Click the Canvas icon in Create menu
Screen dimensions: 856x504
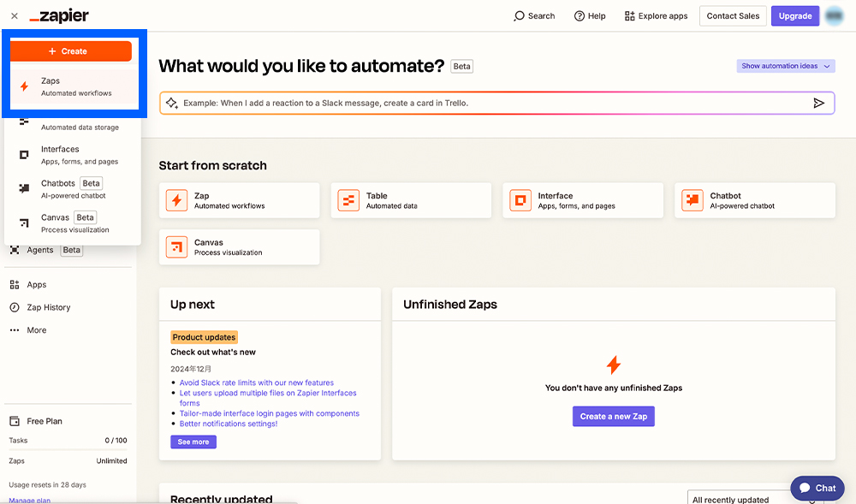(24, 222)
